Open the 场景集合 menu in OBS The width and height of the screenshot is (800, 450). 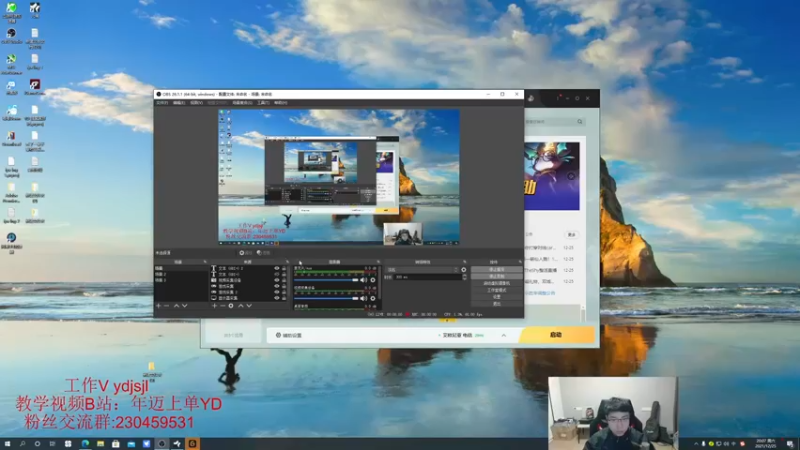tap(242, 103)
